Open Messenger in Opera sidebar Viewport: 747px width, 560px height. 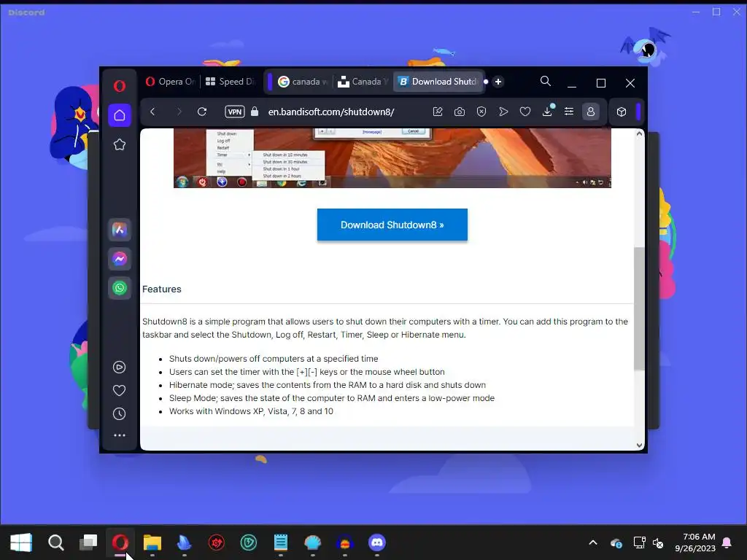[x=120, y=259]
